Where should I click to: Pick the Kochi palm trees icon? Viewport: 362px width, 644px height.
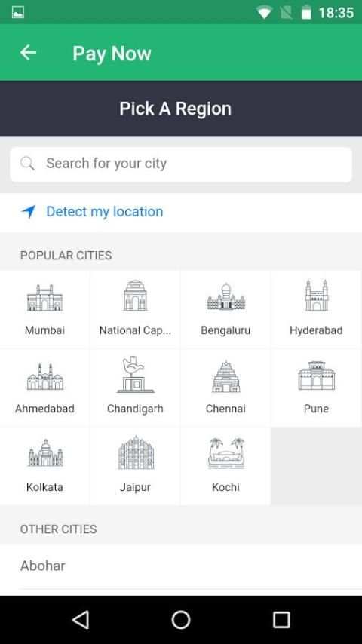pyautogui.click(x=225, y=453)
